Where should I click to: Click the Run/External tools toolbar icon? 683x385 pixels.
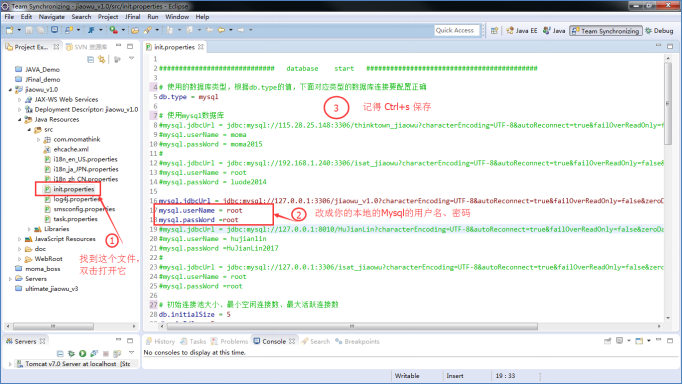pos(113,30)
